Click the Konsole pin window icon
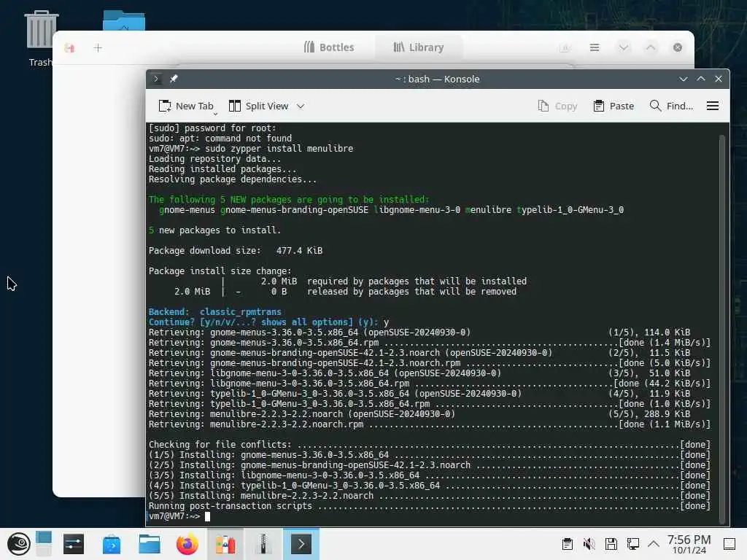 (x=174, y=79)
